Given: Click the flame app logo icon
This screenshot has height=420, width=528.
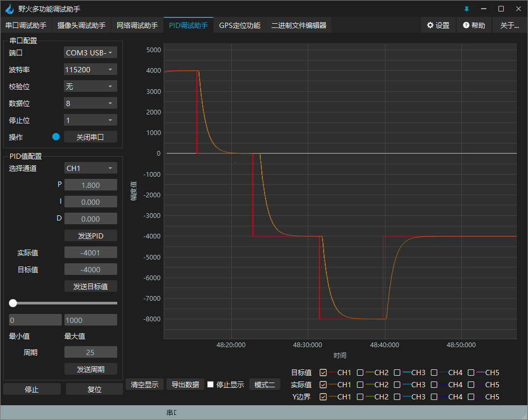Looking at the screenshot, I should [10, 9].
